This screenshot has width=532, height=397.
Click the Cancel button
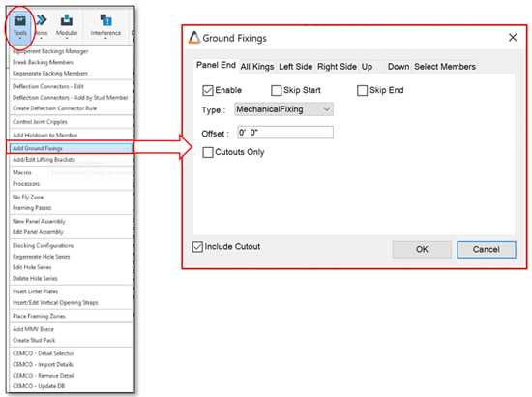coord(487,249)
